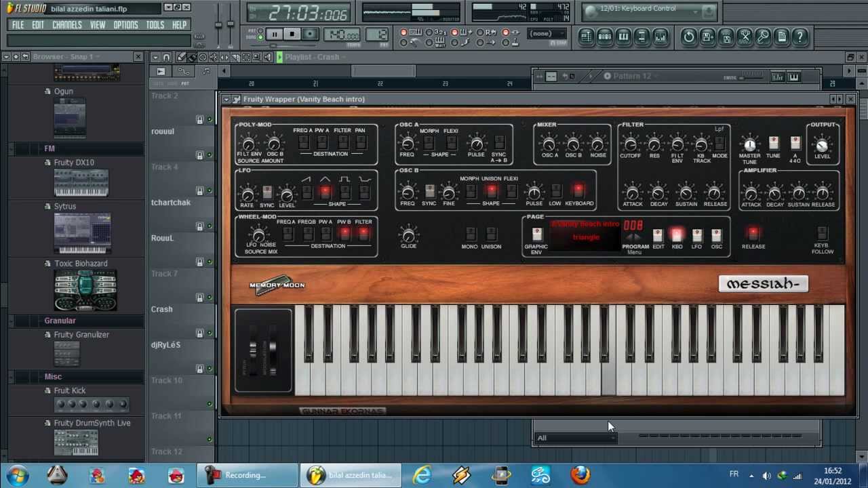
Task: Open the OPTIONS menu
Action: click(x=125, y=25)
